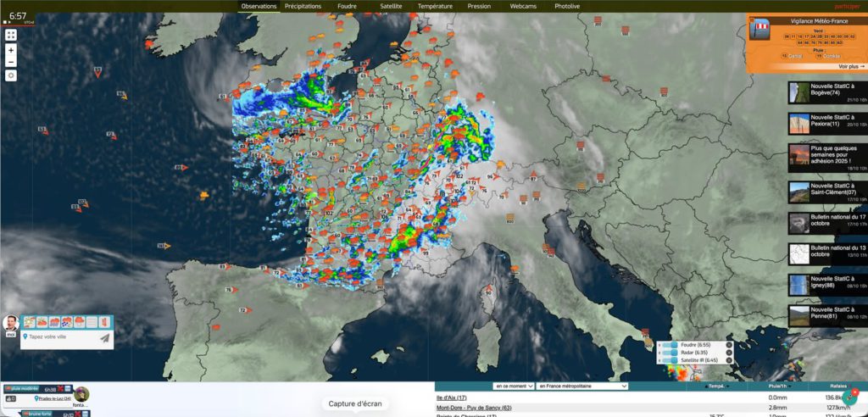Image resolution: width=868 pixels, height=417 pixels.
Task: Remove the Foudre layer using its X
Action: click(x=729, y=346)
